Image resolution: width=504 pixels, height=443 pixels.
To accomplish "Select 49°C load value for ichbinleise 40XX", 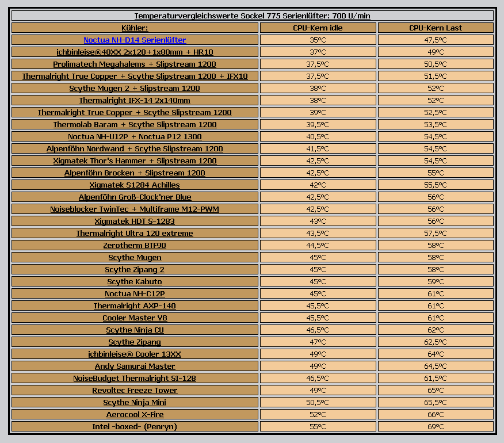I will pyautogui.click(x=436, y=52).
